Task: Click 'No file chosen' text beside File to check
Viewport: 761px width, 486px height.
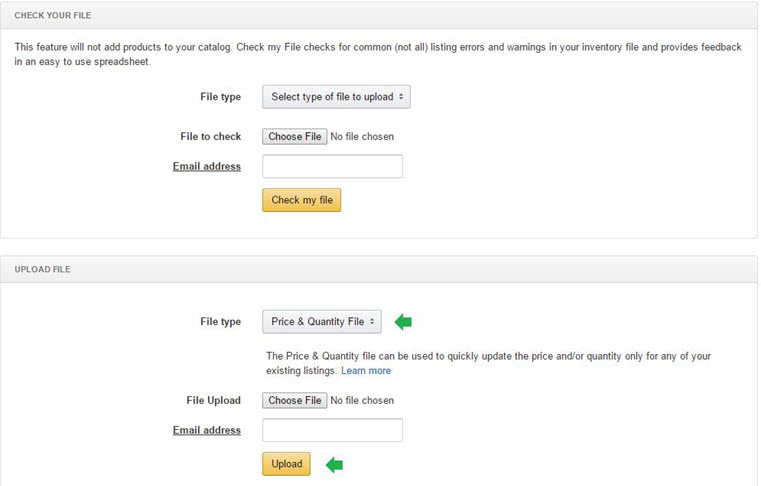Action: pyautogui.click(x=362, y=136)
